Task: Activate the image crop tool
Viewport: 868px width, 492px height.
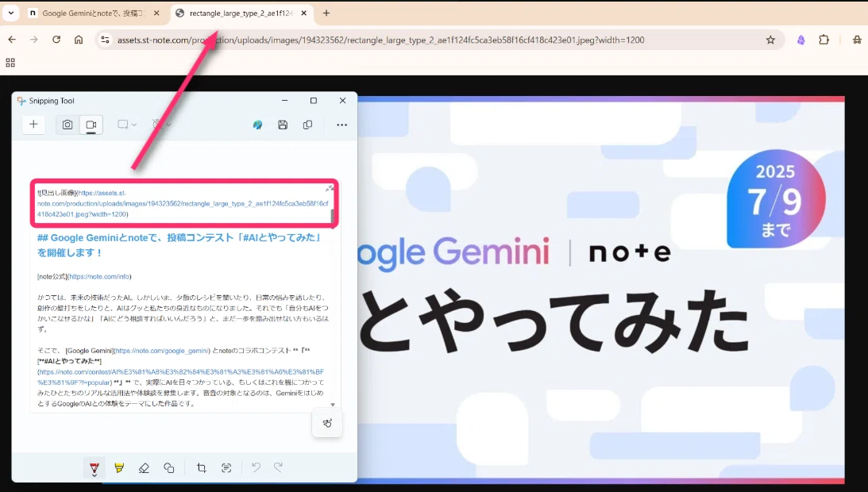Action: click(x=202, y=468)
